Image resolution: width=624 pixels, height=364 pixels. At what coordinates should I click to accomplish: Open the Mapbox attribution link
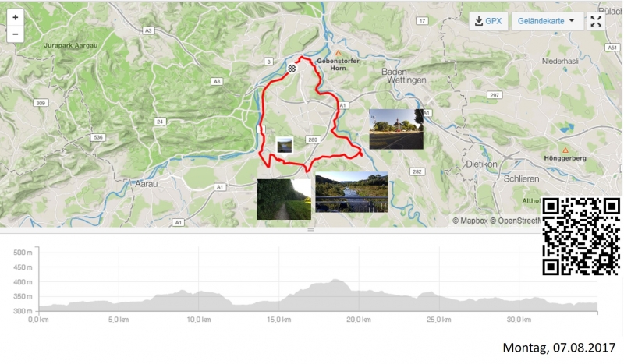click(470, 221)
